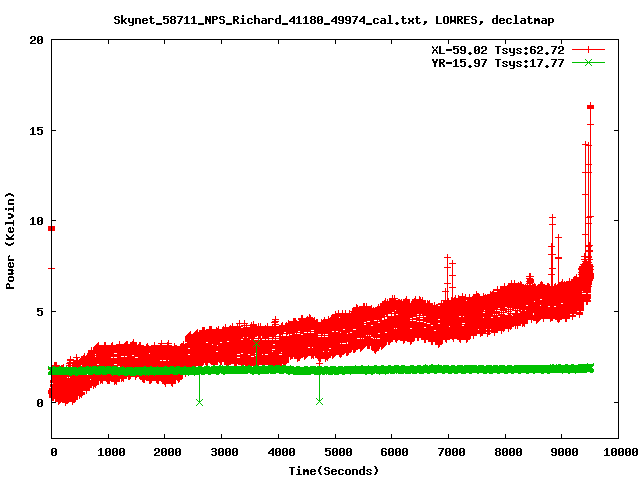
Task: Click the green X marker near 2600 seconds
Action: pos(199,402)
